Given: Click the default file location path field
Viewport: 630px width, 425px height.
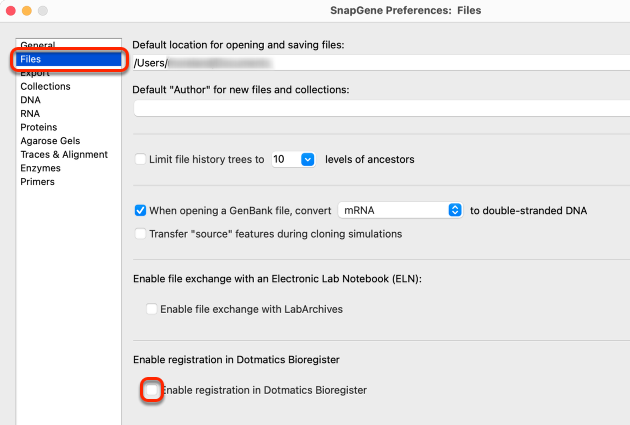Looking at the screenshot, I should coord(381,63).
